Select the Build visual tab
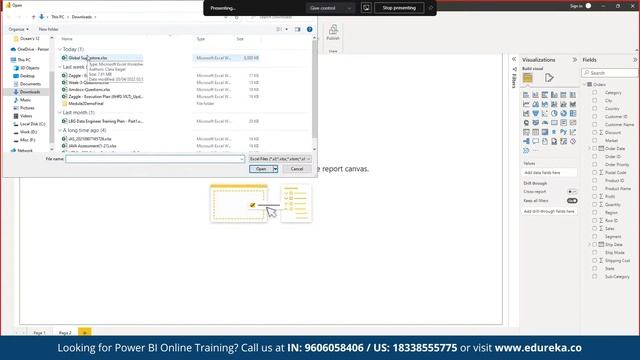The image size is (640, 360). click(528, 78)
